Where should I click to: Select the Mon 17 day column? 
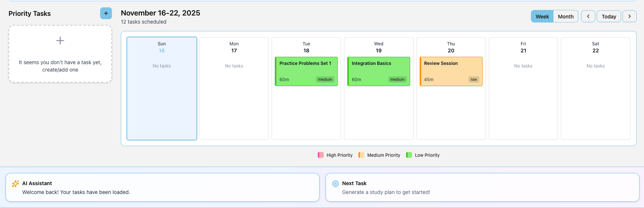(x=234, y=89)
